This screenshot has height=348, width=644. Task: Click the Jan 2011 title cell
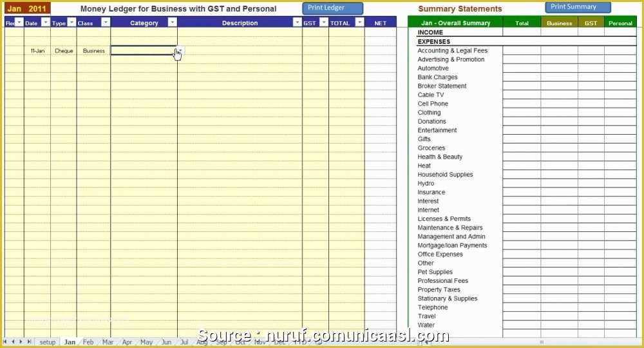coord(27,8)
